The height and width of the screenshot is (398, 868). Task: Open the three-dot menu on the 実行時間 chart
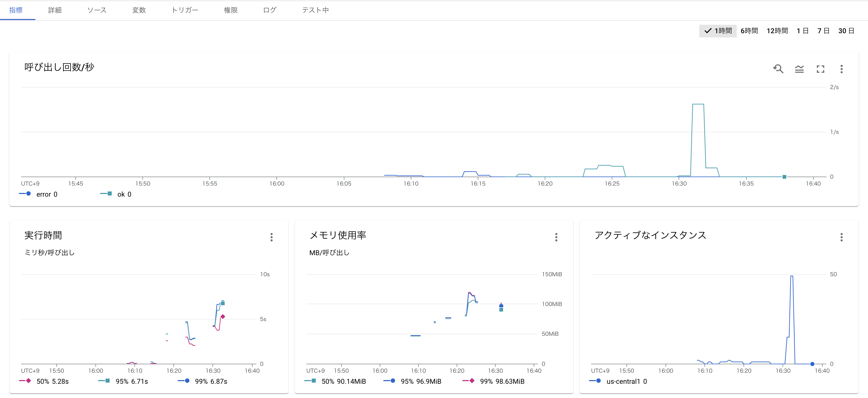[x=271, y=237]
